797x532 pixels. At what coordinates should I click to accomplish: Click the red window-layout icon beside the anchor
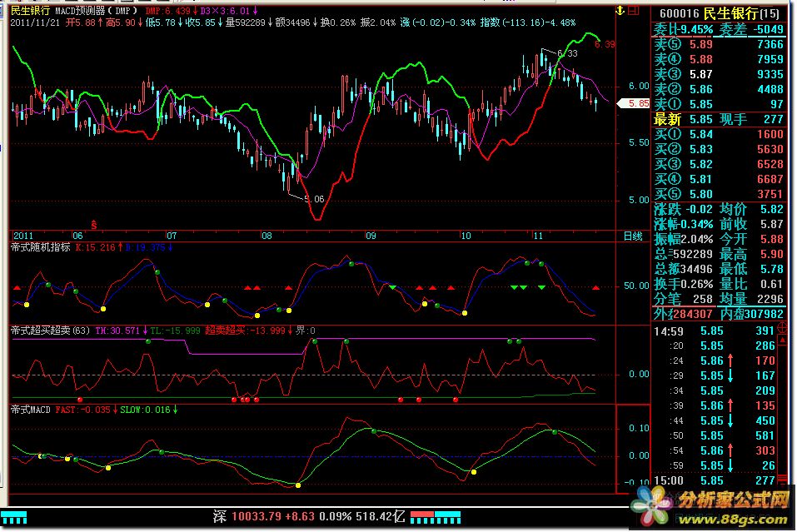tap(633, 10)
